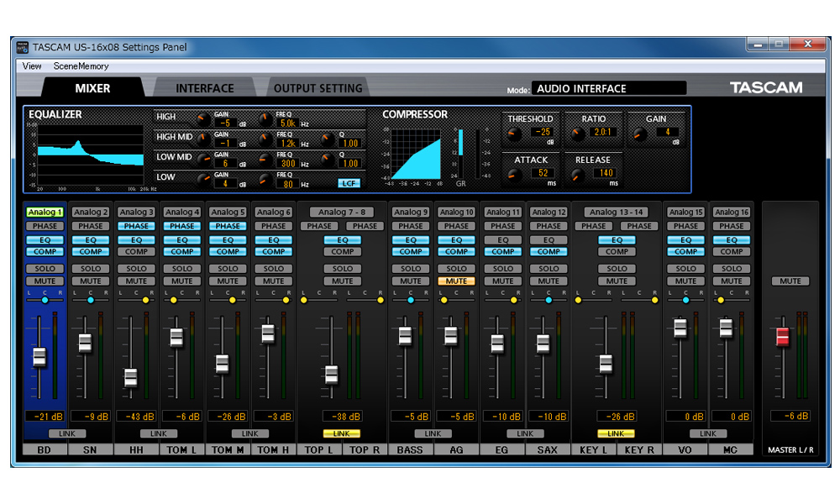This screenshot has width=840, height=504.
Task: Switch to the OUTPUT SETTING tab
Action: 318,88
